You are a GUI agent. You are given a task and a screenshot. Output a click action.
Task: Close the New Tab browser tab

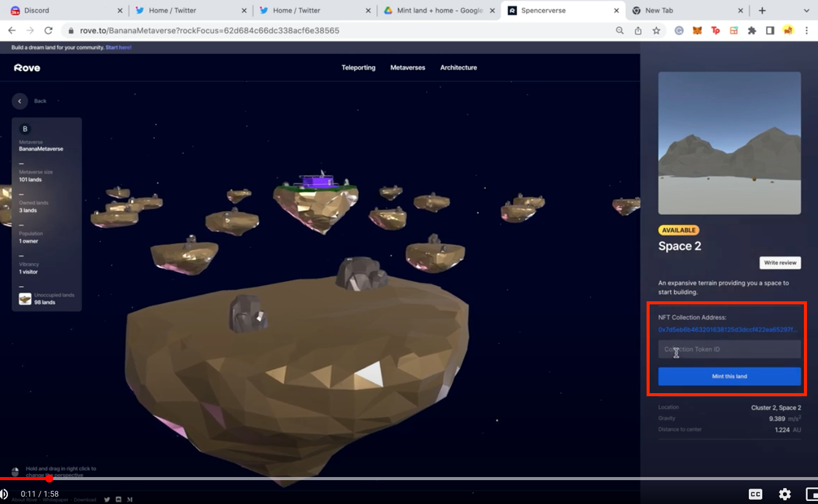click(x=740, y=10)
